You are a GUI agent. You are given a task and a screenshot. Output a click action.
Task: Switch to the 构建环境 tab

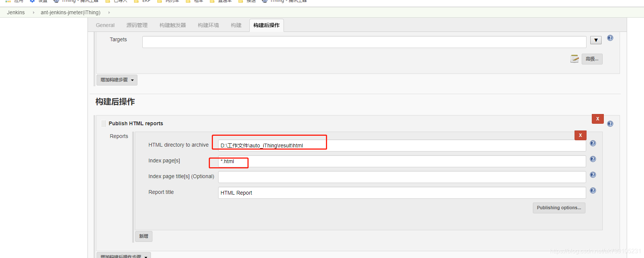tap(208, 25)
